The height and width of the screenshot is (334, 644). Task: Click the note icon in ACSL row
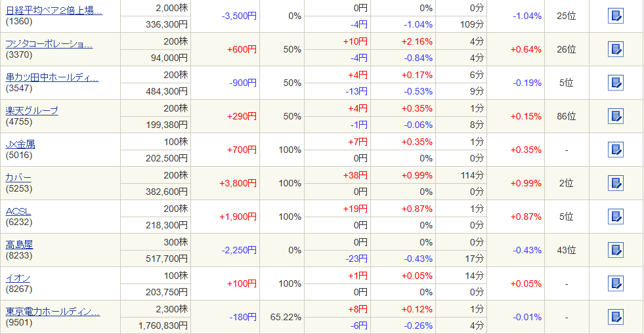(615, 217)
